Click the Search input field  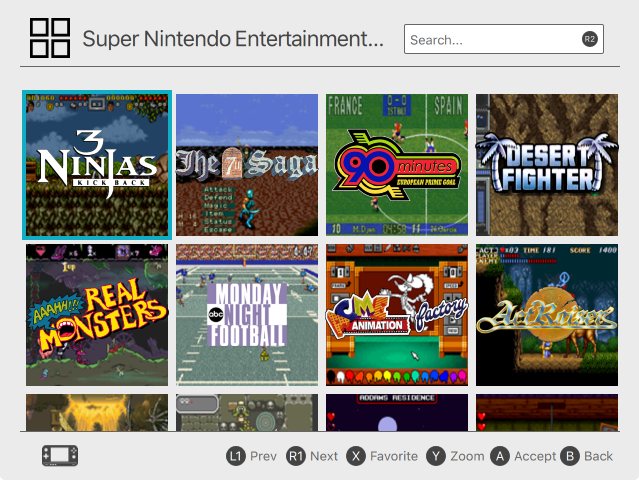[504, 39]
